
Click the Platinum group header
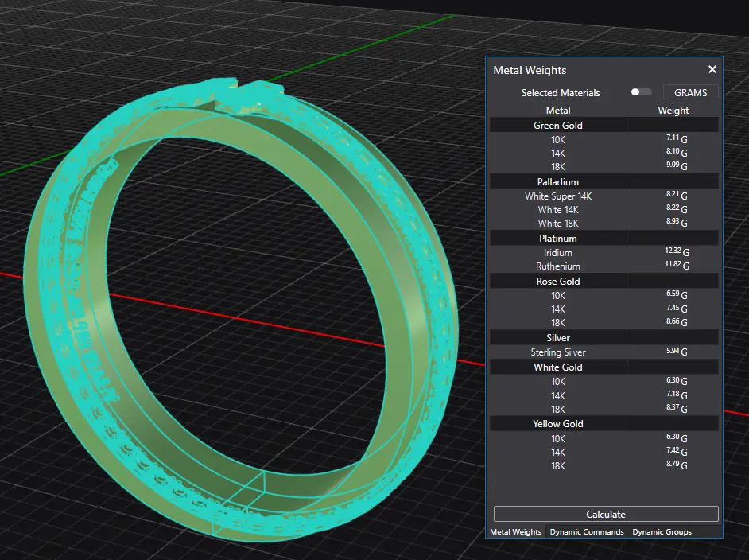coord(558,238)
